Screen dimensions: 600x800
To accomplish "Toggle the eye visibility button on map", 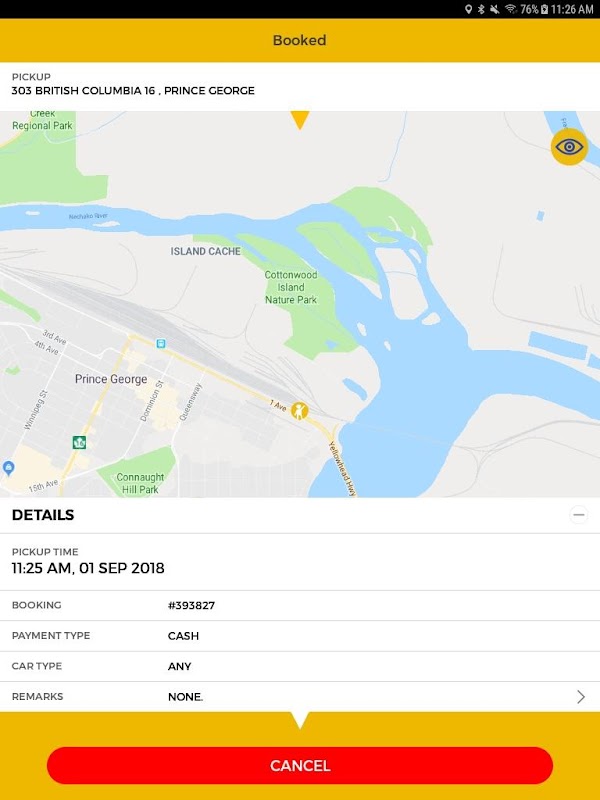I will tap(569, 147).
